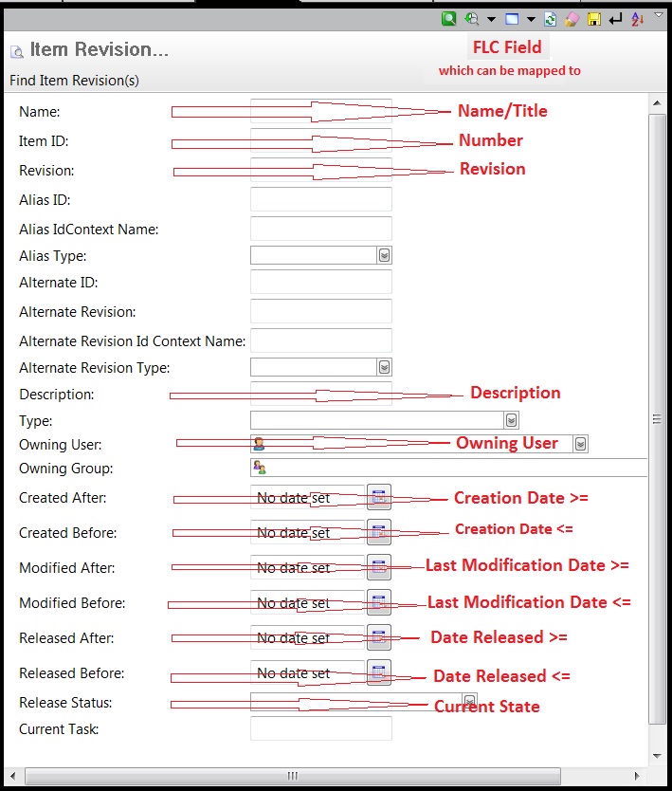
Task: Click the Modified After date field
Action: point(307,567)
